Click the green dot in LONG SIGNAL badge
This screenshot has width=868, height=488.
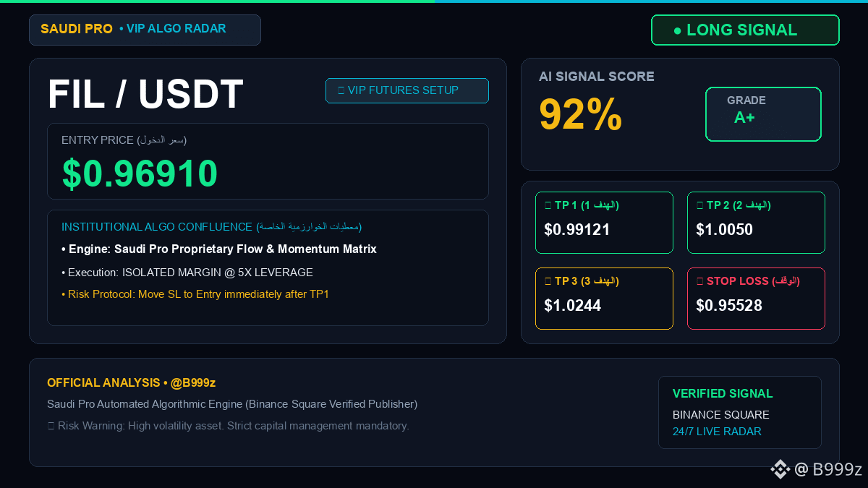coord(678,30)
